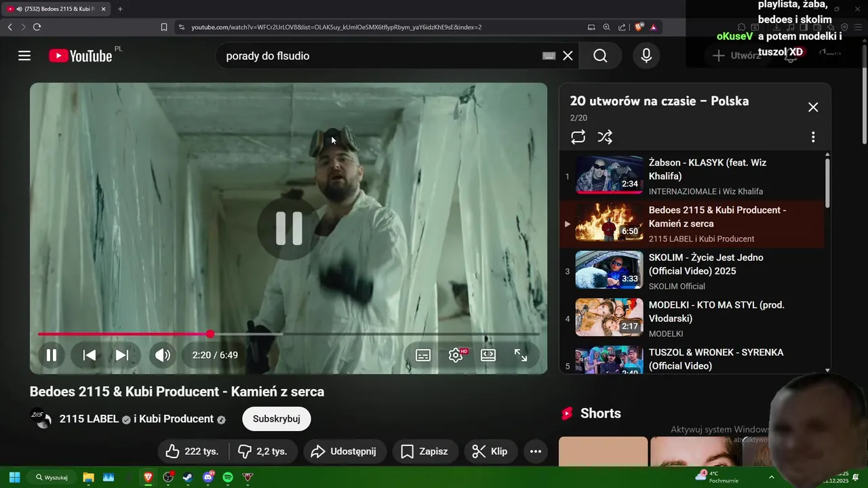
Task: Open the on-screen keyboard in search box
Action: coord(549,56)
